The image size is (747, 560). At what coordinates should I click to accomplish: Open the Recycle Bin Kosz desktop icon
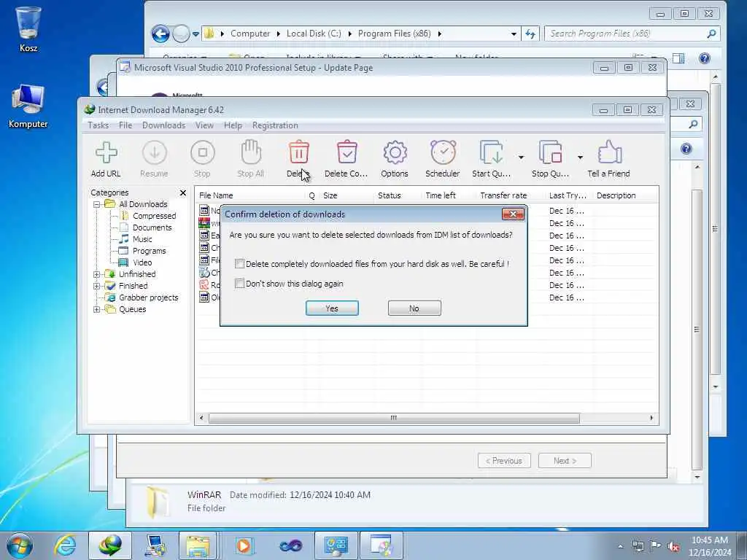point(28,28)
